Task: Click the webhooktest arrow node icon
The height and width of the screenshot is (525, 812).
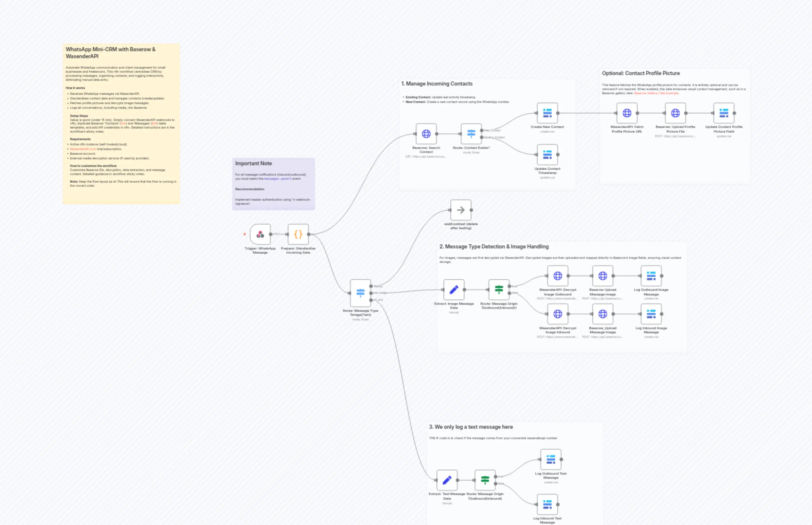Action: click(x=461, y=210)
